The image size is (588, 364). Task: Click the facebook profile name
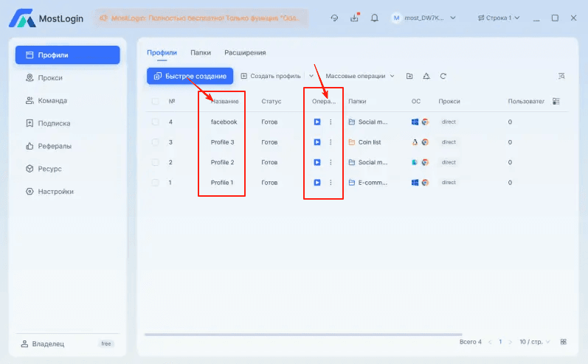pyautogui.click(x=224, y=122)
